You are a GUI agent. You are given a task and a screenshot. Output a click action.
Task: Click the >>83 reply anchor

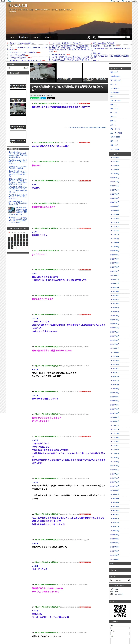point(35,566)
